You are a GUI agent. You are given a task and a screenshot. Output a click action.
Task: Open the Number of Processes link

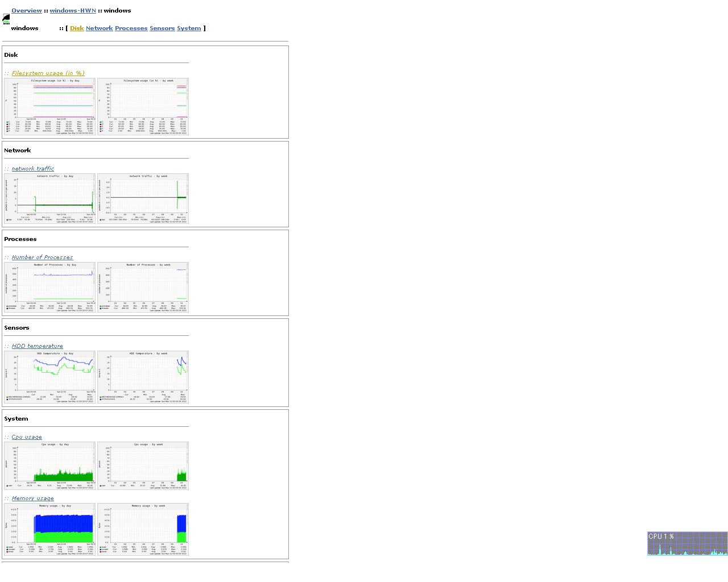pos(43,257)
